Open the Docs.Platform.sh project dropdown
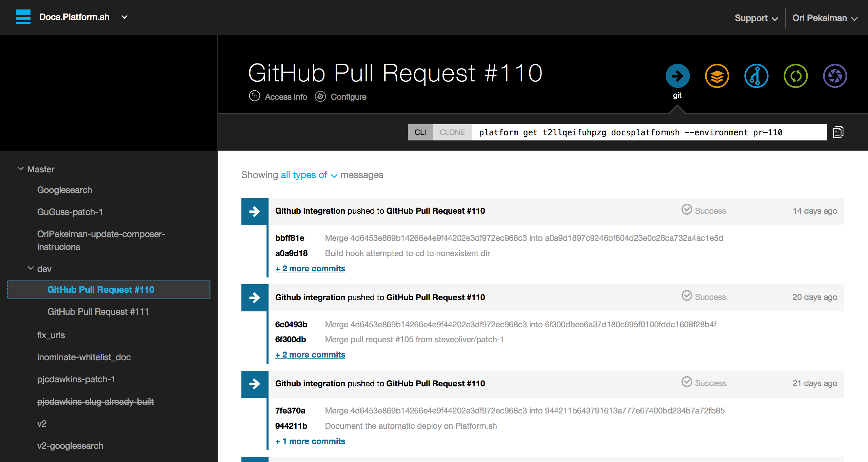Viewport: 868px width, 462px height. pyautogui.click(x=124, y=17)
